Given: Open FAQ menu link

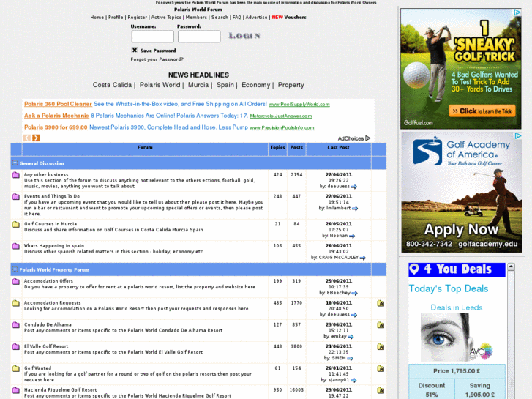Looking at the screenshot, I should pos(237,18).
